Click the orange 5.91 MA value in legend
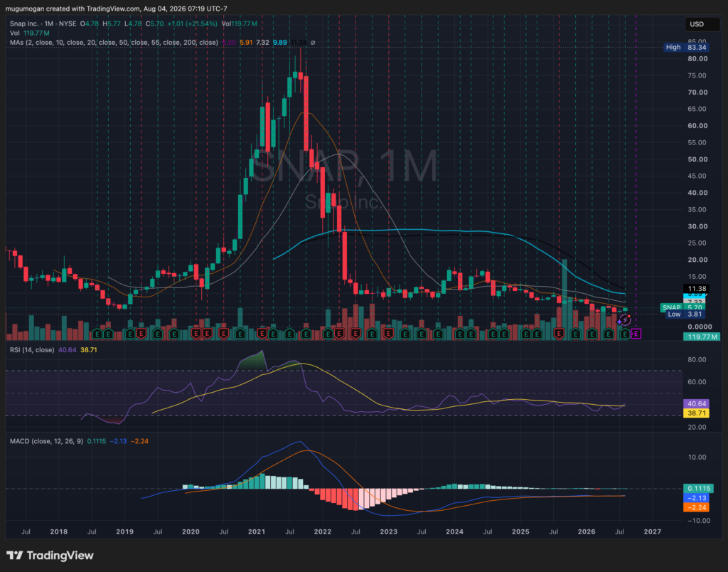Viewport: 728px width, 572px height. click(x=246, y=42)
